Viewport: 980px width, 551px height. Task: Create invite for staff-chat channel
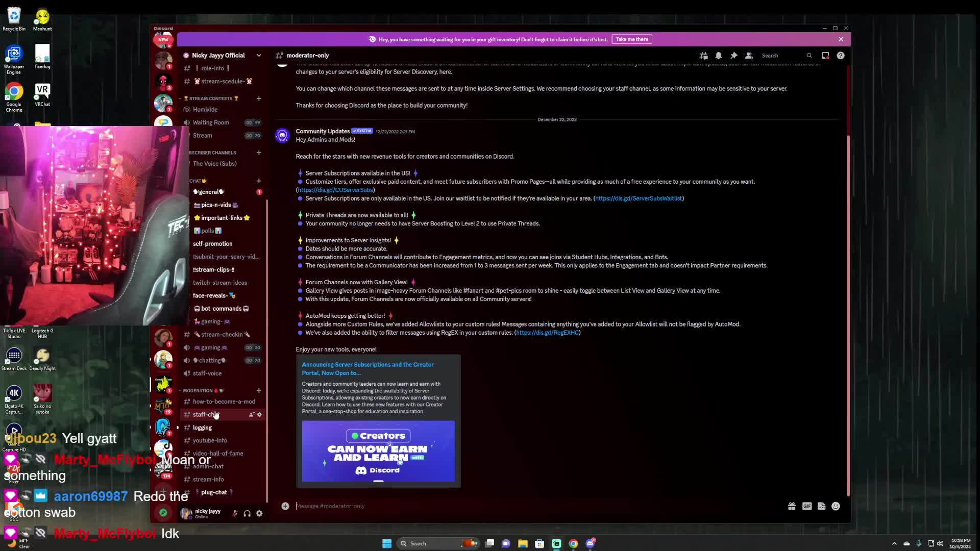[251, 415]
